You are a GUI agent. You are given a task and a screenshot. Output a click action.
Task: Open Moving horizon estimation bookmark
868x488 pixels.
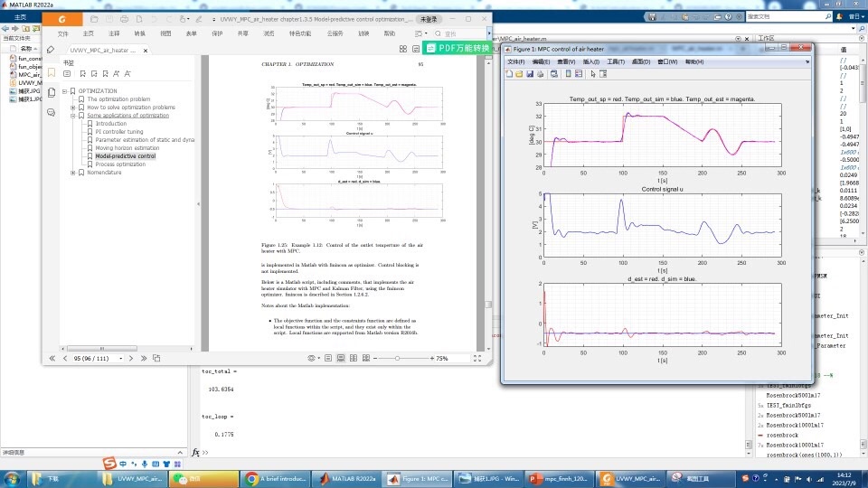tap(127, 148)
